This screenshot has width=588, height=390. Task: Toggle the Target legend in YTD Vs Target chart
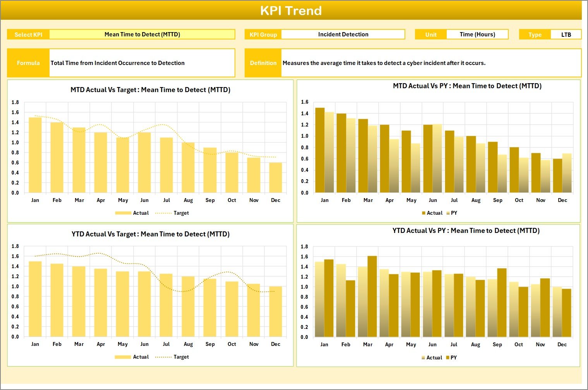point(181,357)
